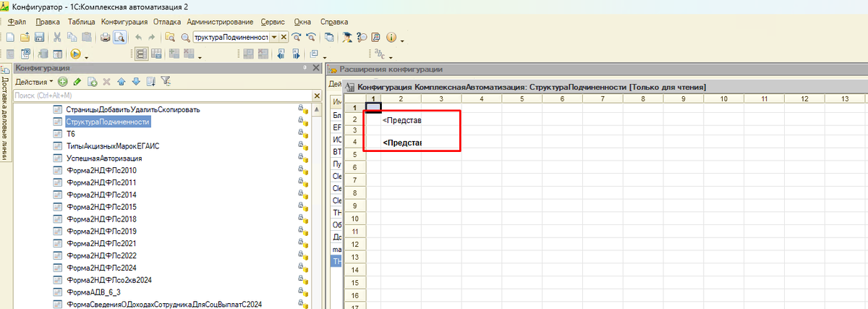Select Форма2НДФЛсо2кв2024 in the tree
The image size is (868, 309).
[x=109, y=280]
